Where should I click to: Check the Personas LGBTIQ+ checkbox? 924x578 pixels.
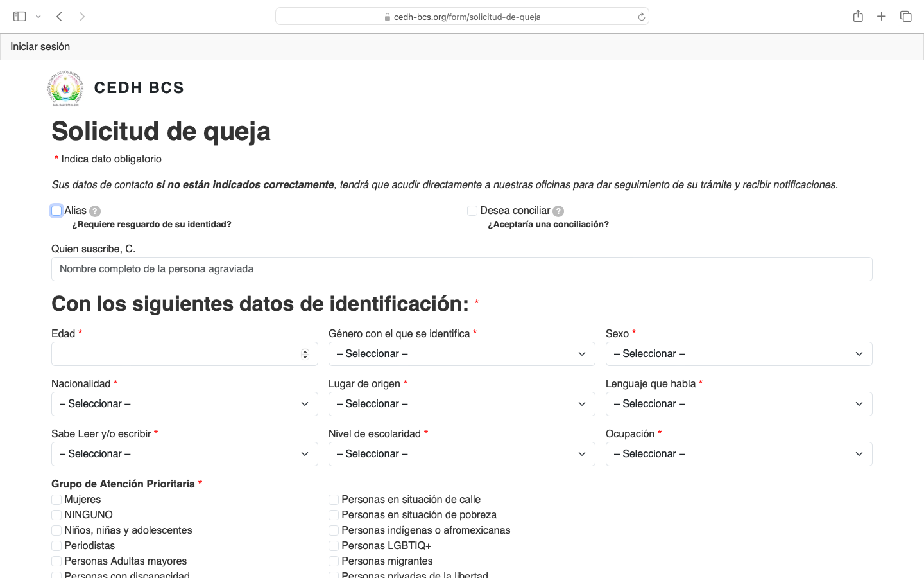334,546
